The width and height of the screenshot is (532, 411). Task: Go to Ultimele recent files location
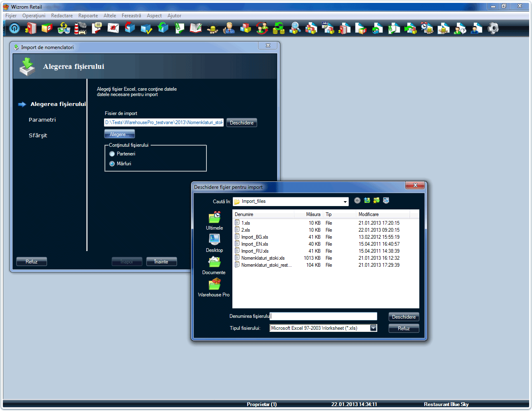pos(214,221)
